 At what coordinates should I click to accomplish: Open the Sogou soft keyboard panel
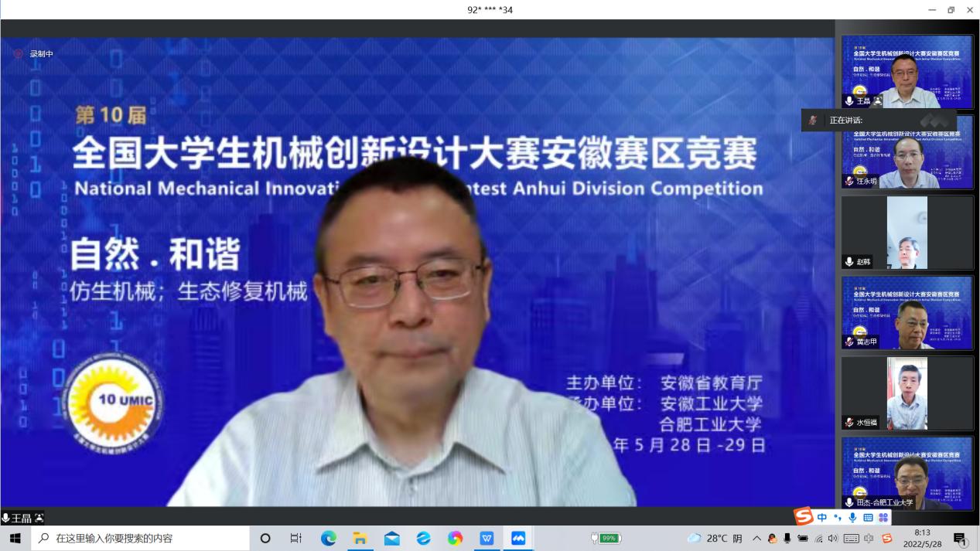868,518
